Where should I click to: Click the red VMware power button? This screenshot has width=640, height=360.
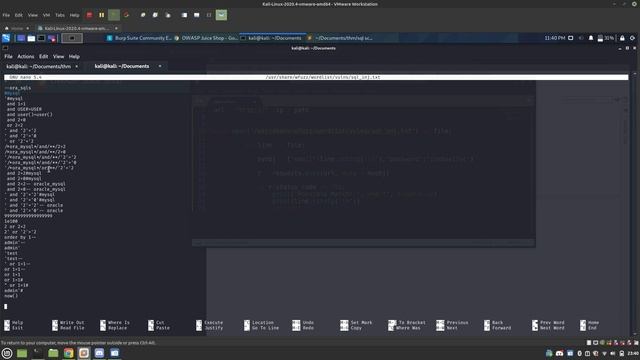(x=89, y=15)
